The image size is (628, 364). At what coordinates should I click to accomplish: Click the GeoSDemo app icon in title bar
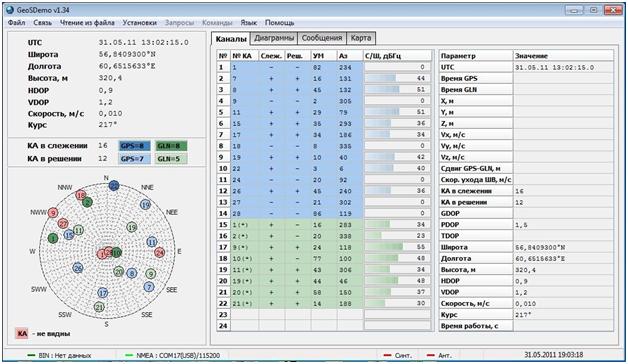point(10,10)
